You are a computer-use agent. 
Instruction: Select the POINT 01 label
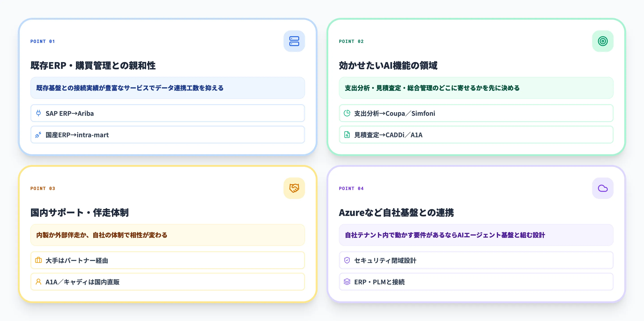click(42, 41)
